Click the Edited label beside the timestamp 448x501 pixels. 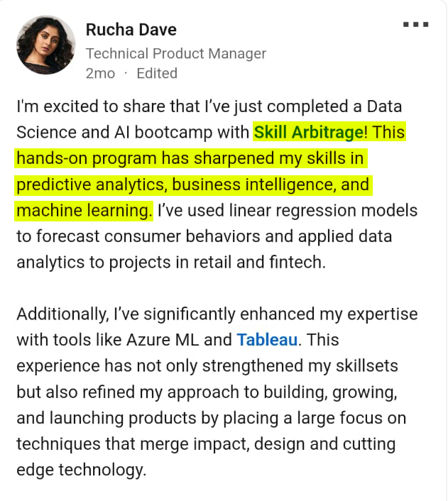[156, 73]
